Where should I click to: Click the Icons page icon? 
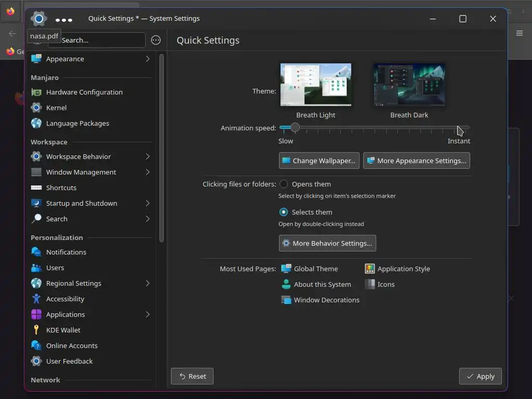coord(370,284)
